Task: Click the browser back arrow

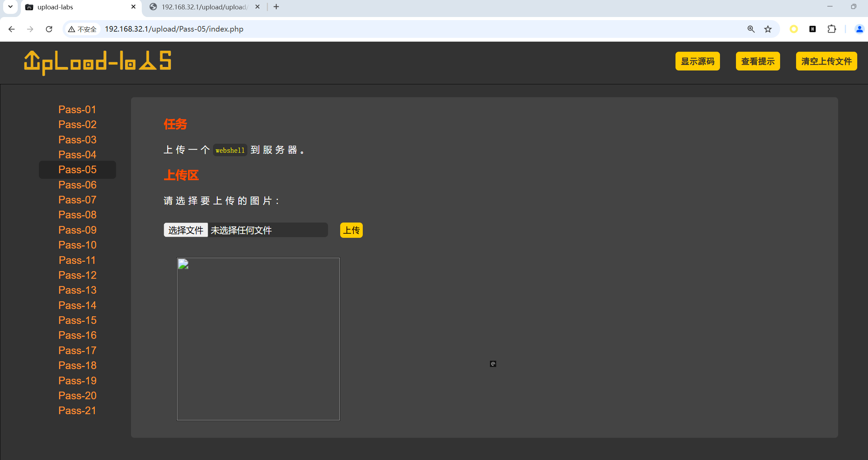Action: coord(11,29)
